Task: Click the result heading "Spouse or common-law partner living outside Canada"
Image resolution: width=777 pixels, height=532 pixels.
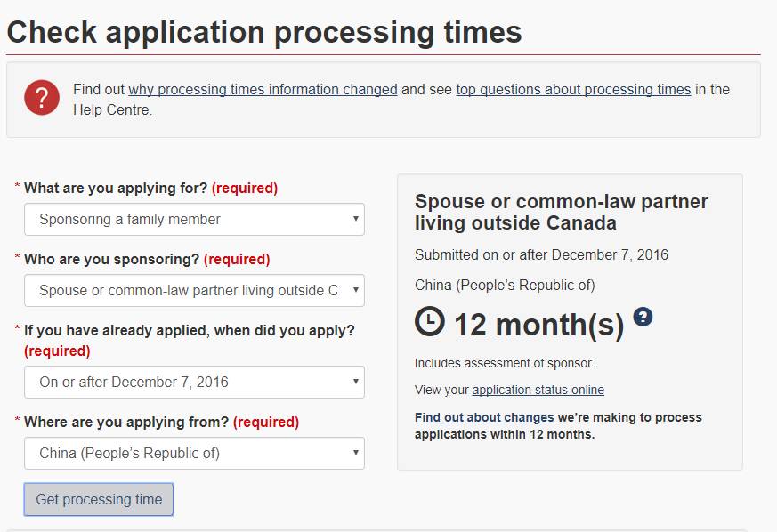Action: pos(561,212)
